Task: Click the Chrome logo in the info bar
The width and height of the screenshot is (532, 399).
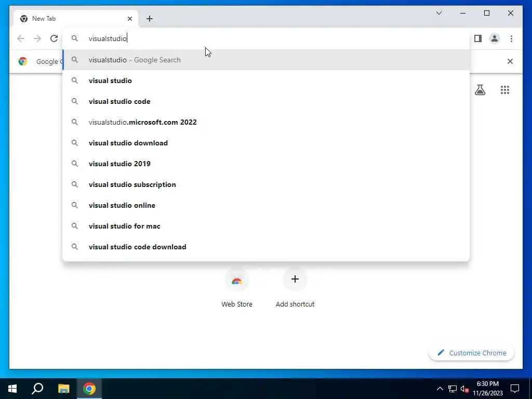Action: [x=23, y=61]
